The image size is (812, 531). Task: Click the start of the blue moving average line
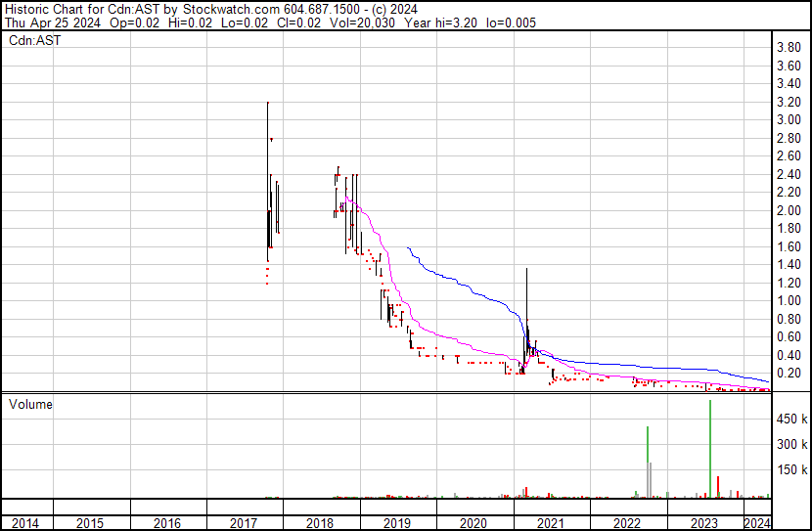pos(406,247)
